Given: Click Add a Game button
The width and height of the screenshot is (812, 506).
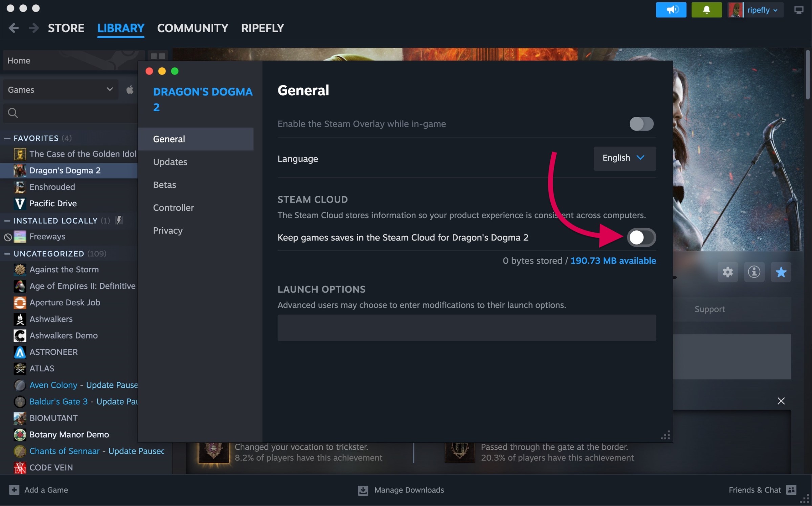Looking at the screenshot, I should (x=39, y=490).
